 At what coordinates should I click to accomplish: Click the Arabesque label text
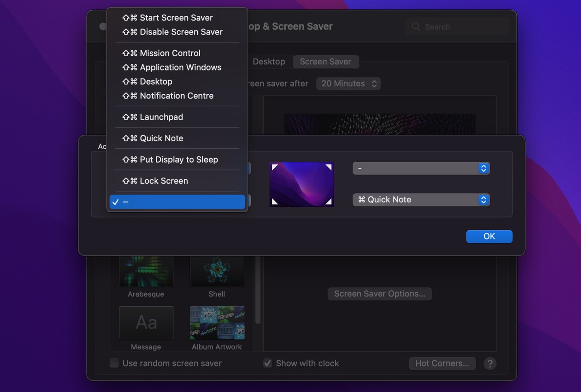pos(146,294)
